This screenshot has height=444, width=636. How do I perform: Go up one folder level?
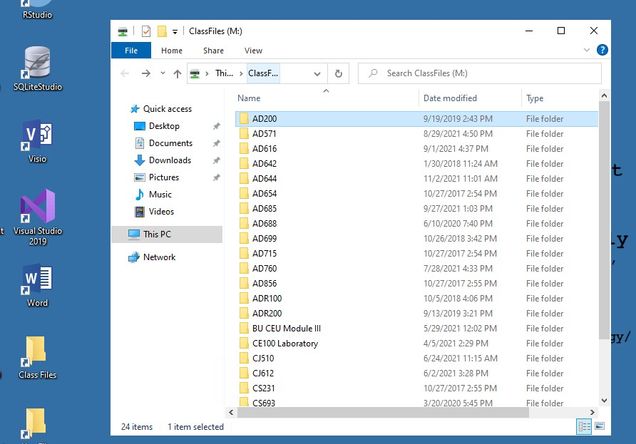point(177,74)
